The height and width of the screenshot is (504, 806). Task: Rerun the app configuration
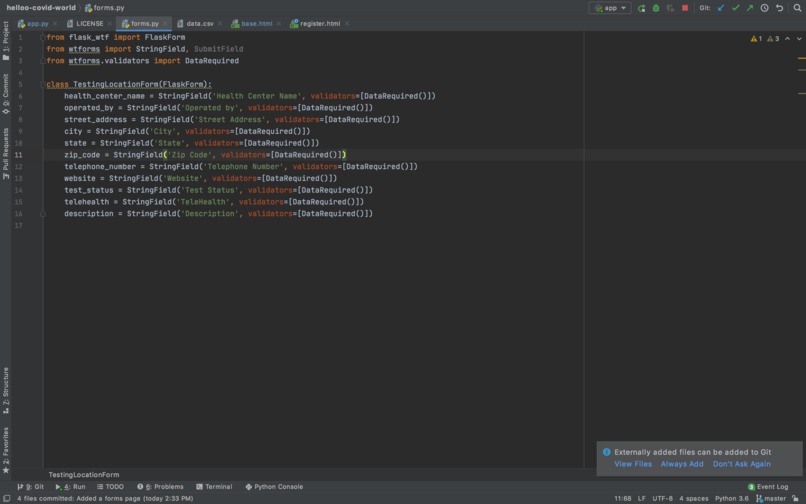[642, 8]
